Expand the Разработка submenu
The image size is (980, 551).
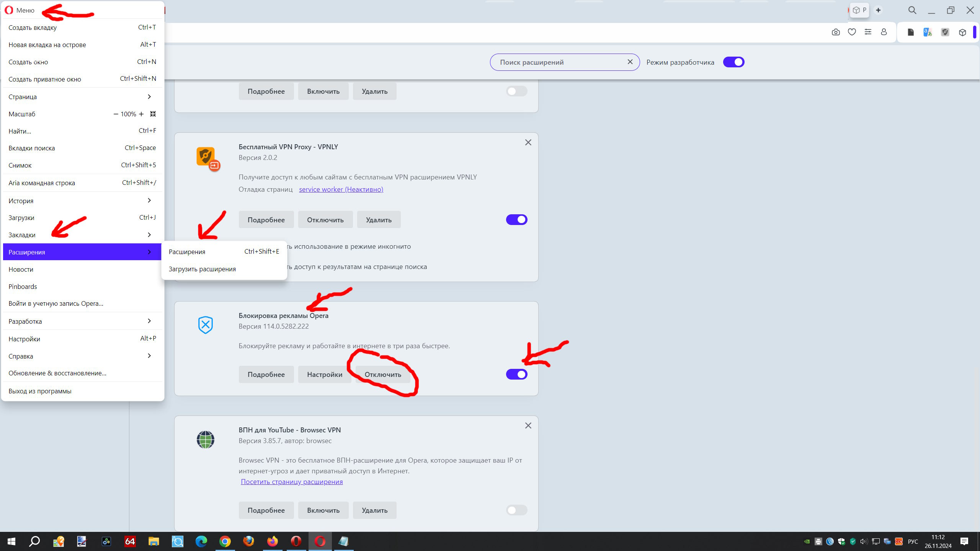click(82, 321)
